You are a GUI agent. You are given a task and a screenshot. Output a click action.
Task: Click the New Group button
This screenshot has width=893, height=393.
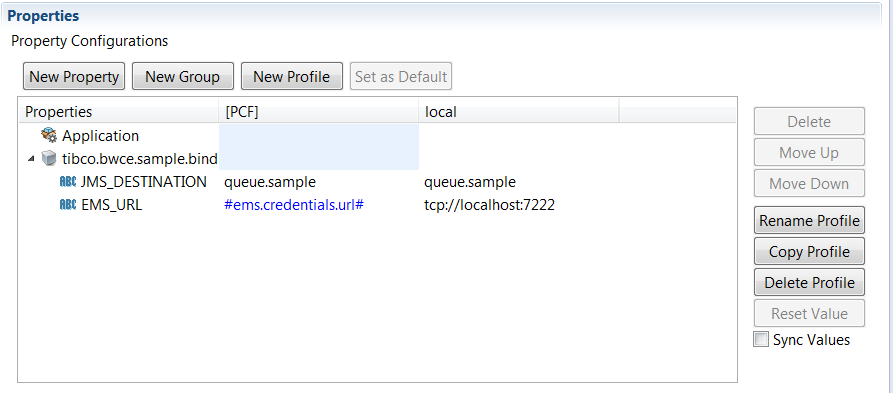pos(183,76)
